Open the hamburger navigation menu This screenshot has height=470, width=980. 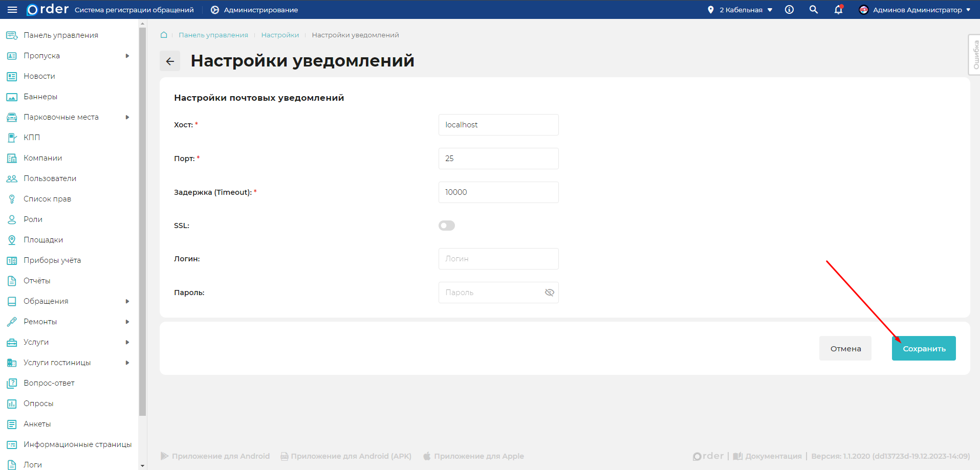tap(12, 9)
